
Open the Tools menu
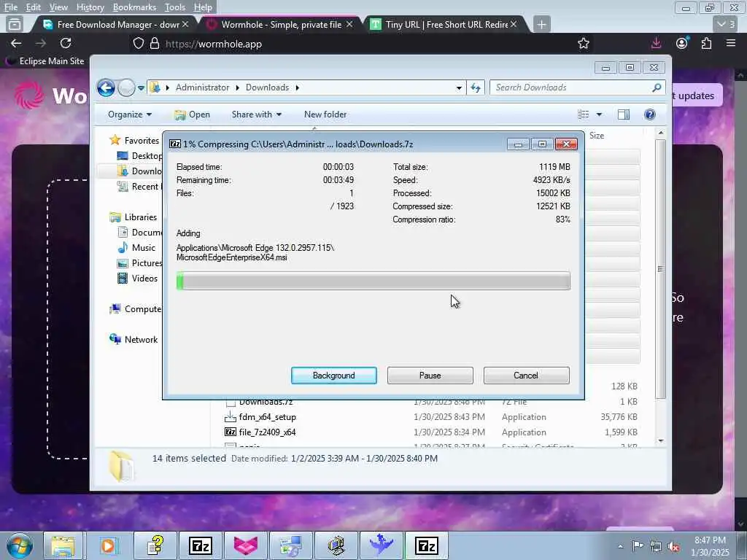click(x=175, y=7)
